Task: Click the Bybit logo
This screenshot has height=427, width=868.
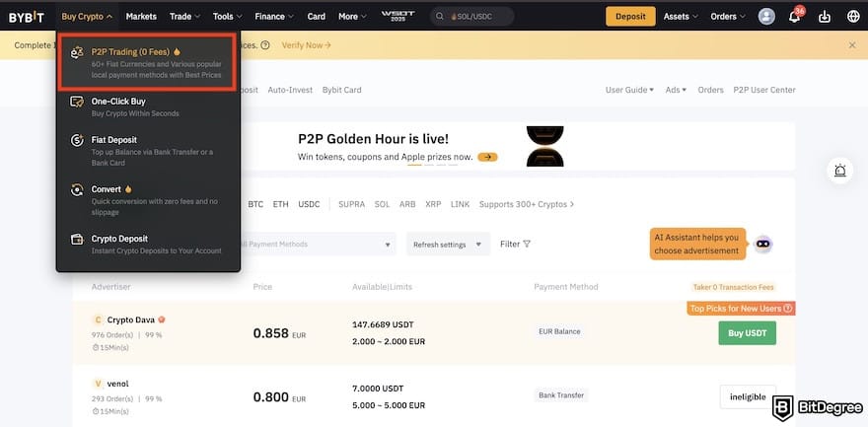Action: 26,17
